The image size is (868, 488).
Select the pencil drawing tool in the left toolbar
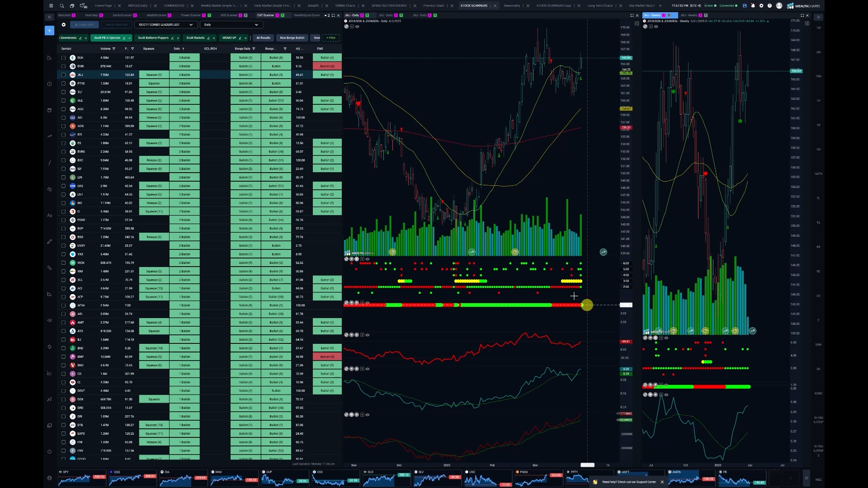(x=49, y=242)
